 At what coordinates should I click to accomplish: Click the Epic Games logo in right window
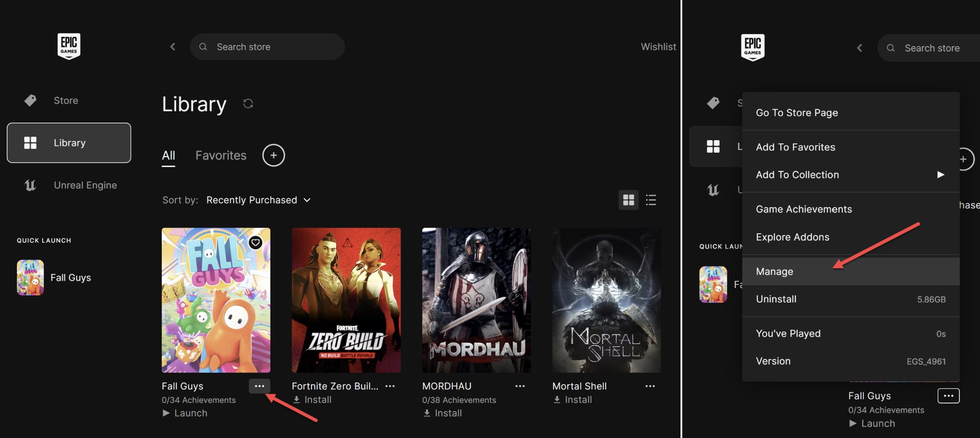point(752,47)
